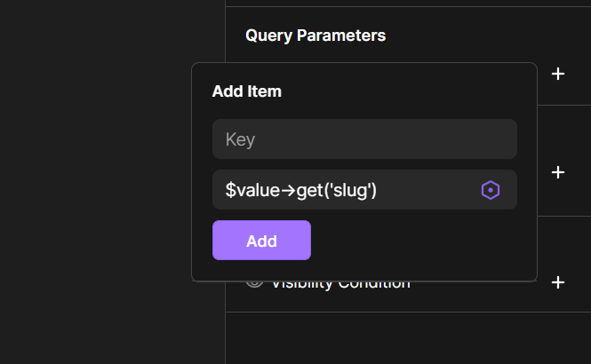Image resolution: width=591 pixels, height=364 pixels.
Task: Click the blank dark left sidebar area
Action: pos(94,188)
